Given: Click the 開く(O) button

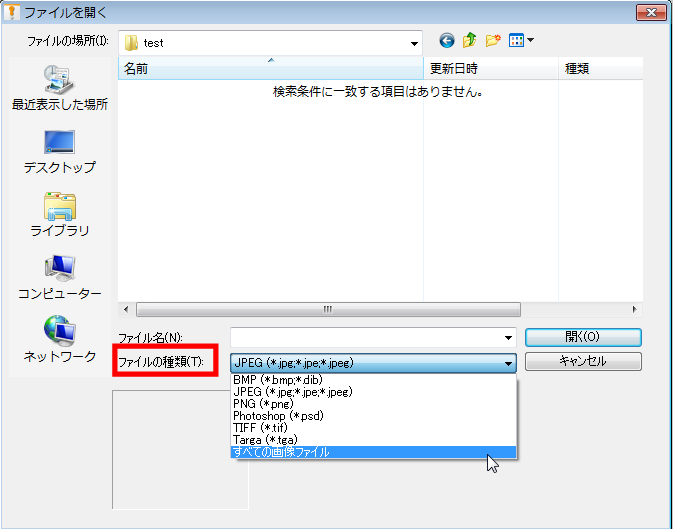Looking at the screenshot, I should click(583, 337).
